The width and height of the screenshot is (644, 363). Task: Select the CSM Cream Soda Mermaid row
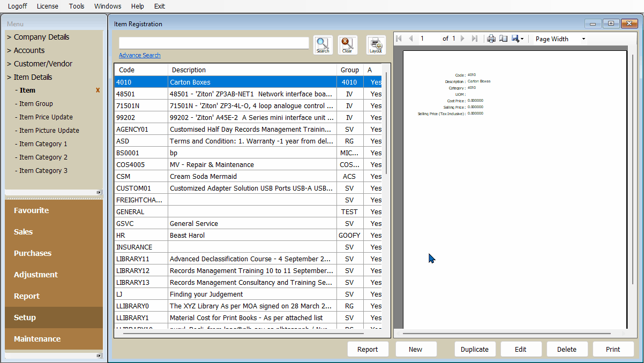click(x=249, y=177)
